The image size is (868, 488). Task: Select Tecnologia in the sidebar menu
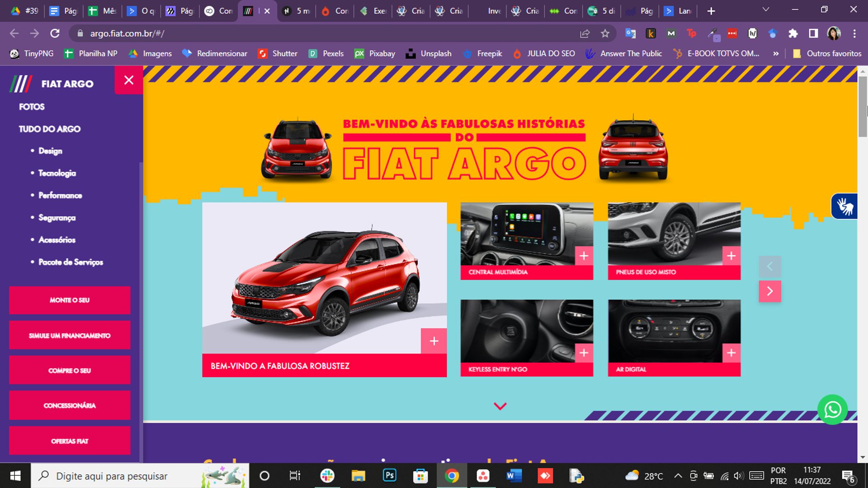57,173
